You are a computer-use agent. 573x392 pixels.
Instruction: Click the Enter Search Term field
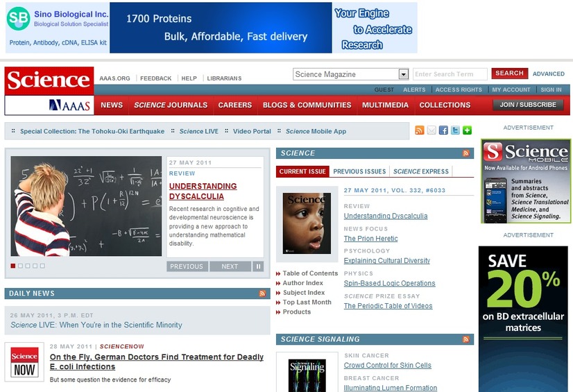[450, 74]
